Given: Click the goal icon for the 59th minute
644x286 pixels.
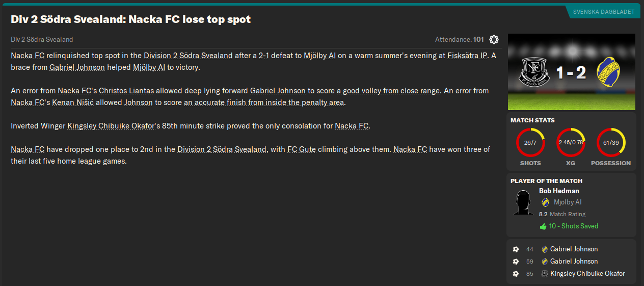Looking at the screenshot, I should click(x=516, y=262).
